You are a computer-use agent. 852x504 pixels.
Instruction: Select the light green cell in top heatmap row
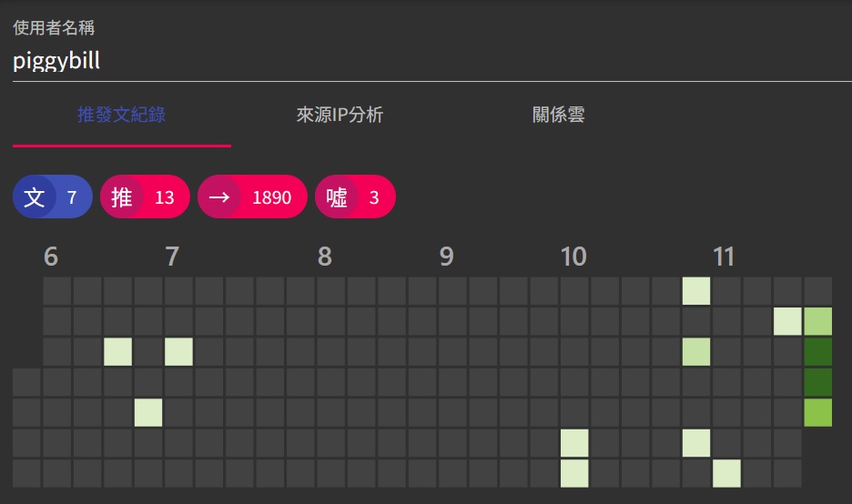(x=696, y=291)
